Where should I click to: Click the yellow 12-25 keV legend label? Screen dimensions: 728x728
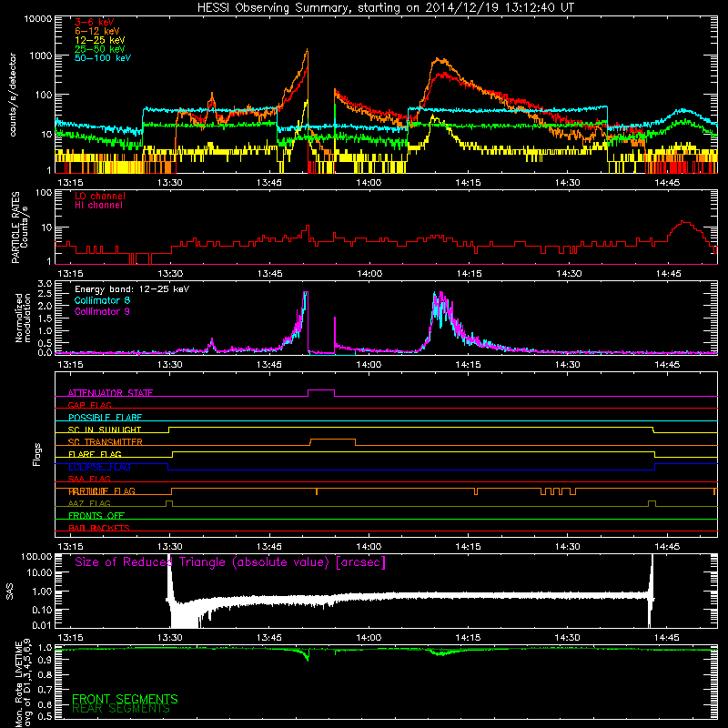click(100, 40)
